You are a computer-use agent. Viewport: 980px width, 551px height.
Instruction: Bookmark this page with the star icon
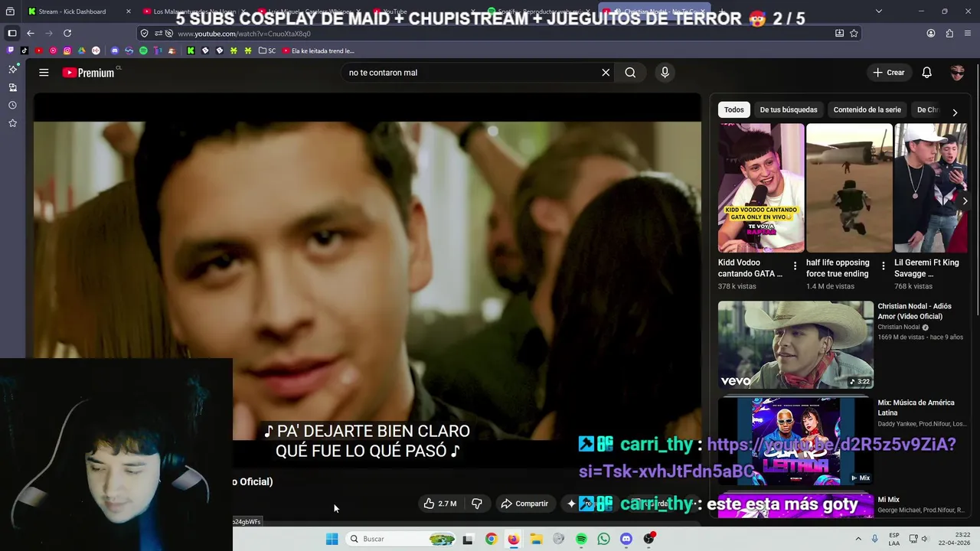click(x=854, y=34)
